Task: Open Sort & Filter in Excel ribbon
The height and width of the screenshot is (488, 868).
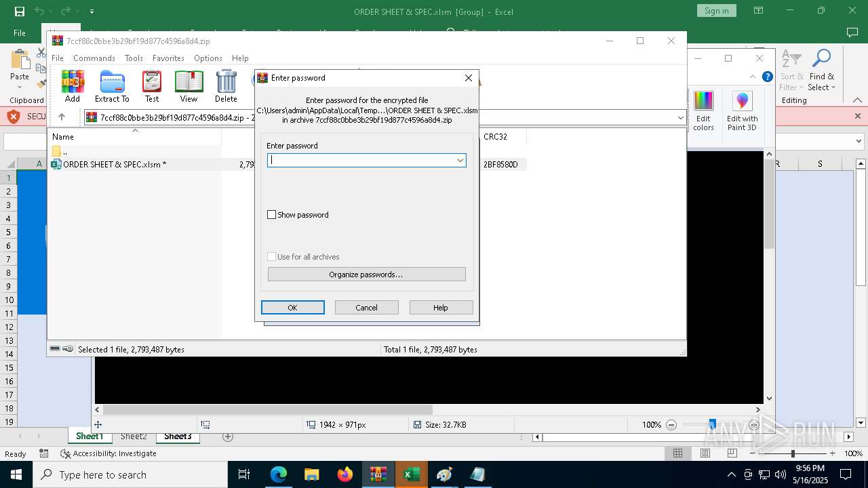Action: point(792,70)
